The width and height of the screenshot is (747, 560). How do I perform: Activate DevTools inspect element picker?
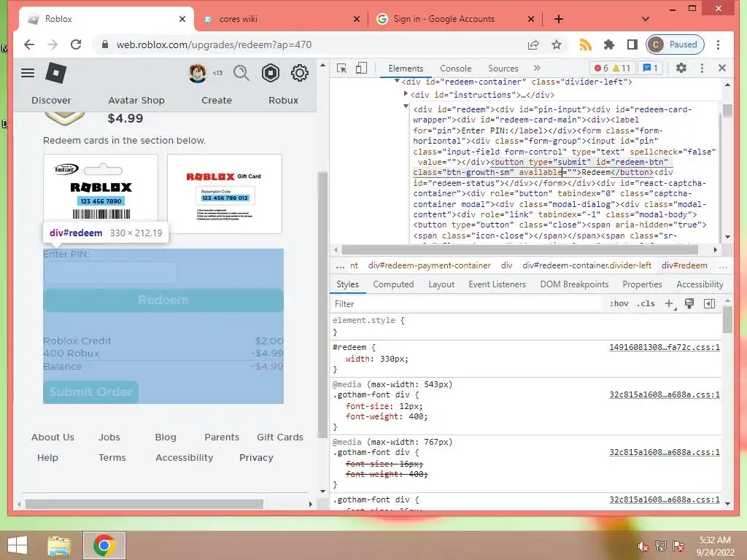(x=341, y=68)
